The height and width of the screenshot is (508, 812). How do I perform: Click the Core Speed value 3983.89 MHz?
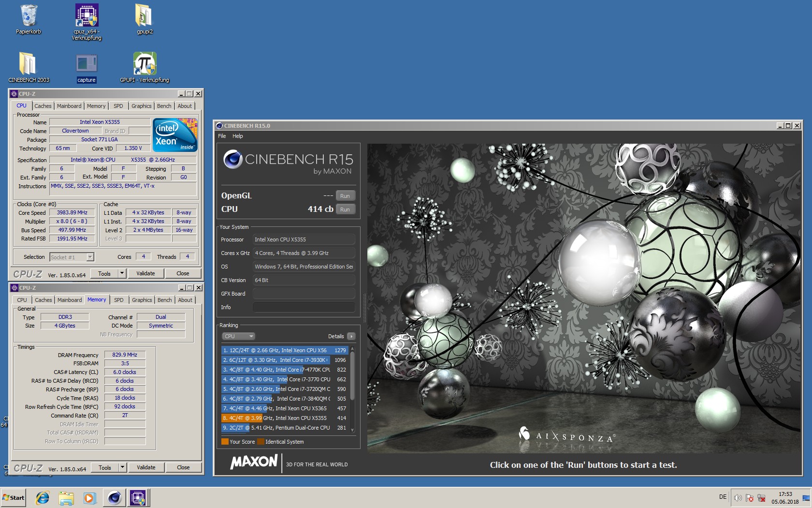tap(72, 212)
